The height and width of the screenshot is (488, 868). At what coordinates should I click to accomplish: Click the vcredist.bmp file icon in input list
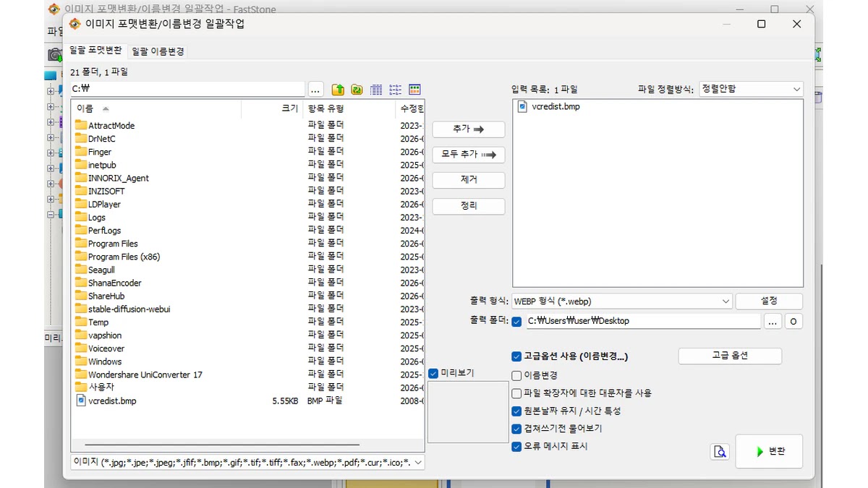tap(523, 106)
